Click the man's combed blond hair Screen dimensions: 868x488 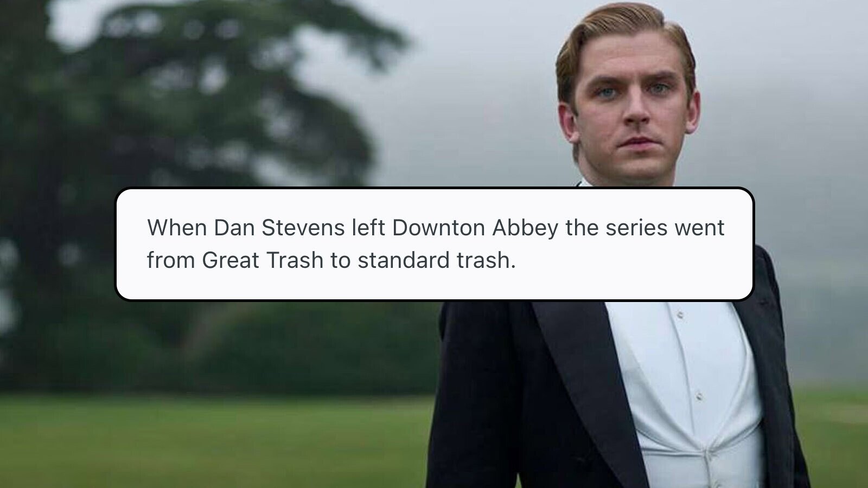[x=624, y=38]
